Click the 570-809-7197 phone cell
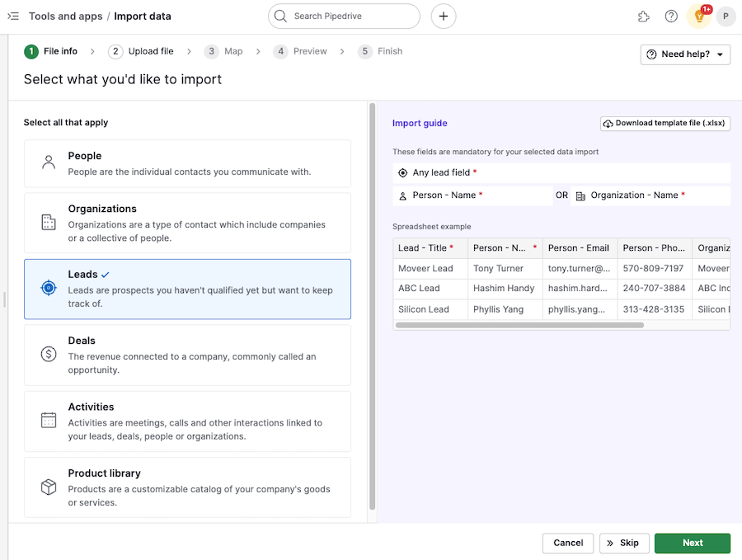The width and height of the screenshot is (742, 560). [x=655, y=268]
